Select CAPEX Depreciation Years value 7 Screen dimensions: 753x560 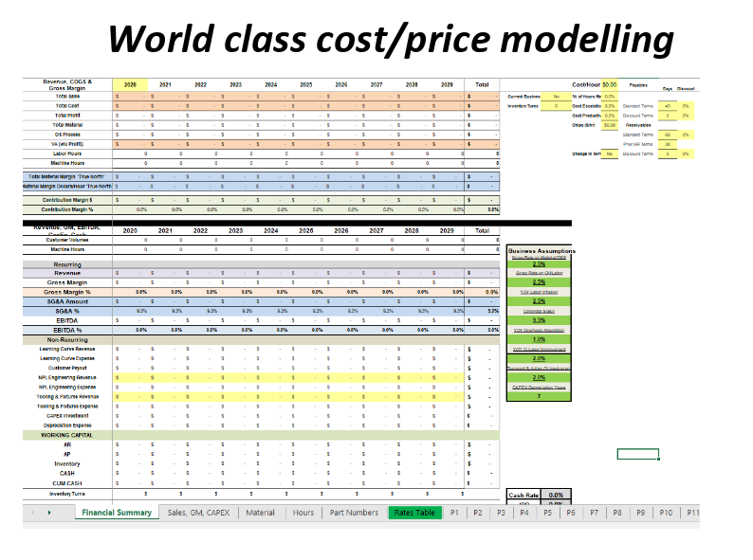pyautogui.click(x=539, y=396)
